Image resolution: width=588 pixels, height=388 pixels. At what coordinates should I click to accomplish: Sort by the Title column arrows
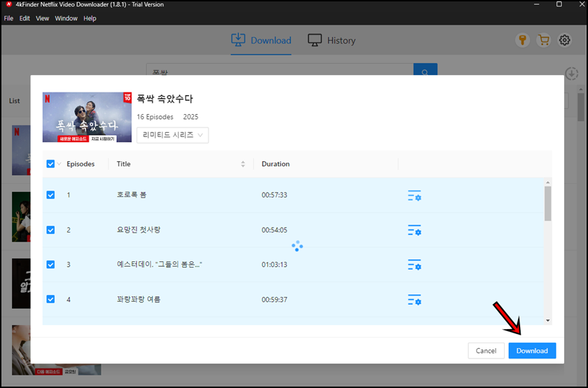pos(243,164)
